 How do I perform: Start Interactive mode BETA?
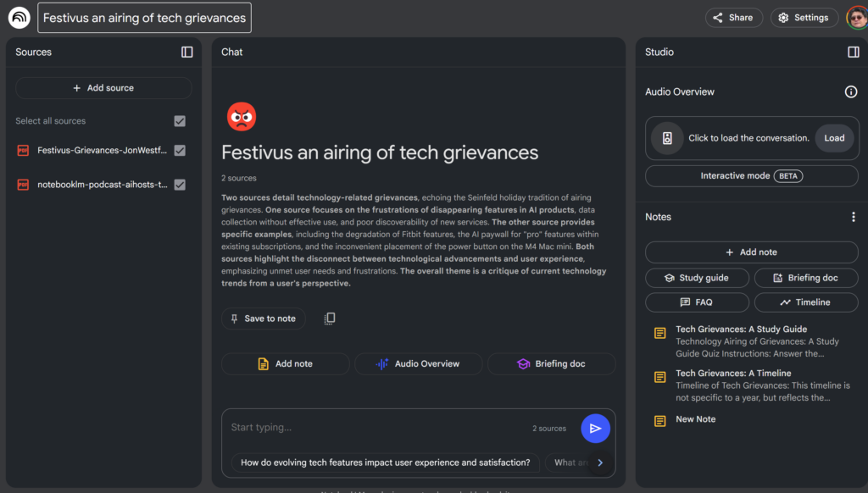tap(752, 176)
